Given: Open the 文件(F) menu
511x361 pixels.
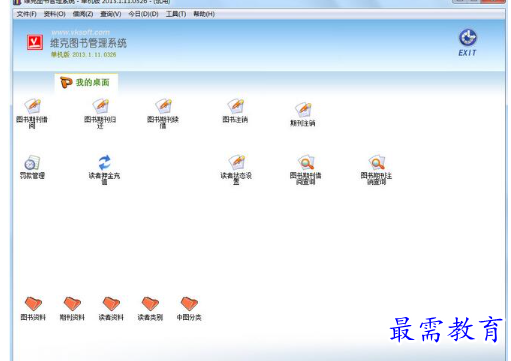Looking at the screenshot, I should pos(26,14).
